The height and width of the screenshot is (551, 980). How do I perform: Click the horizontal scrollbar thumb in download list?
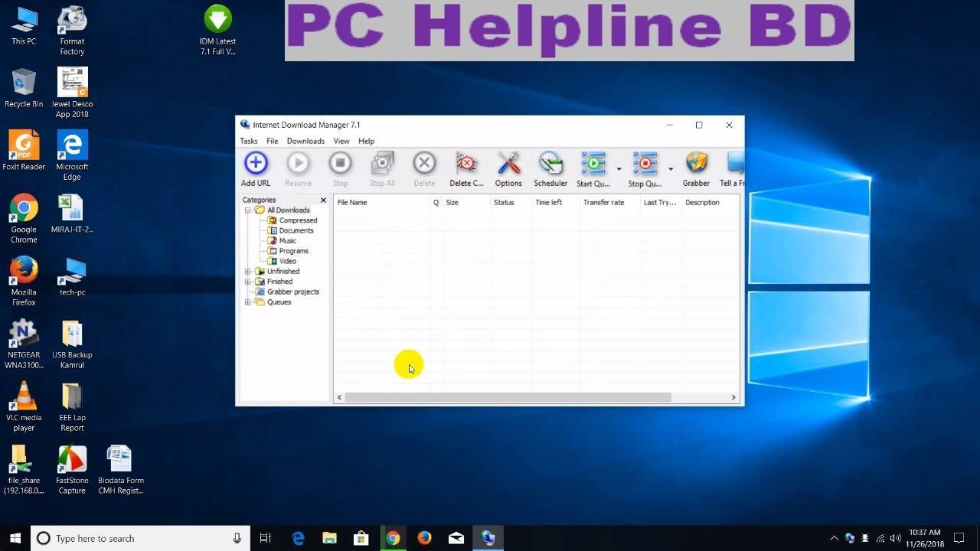(x=508, y=397)
